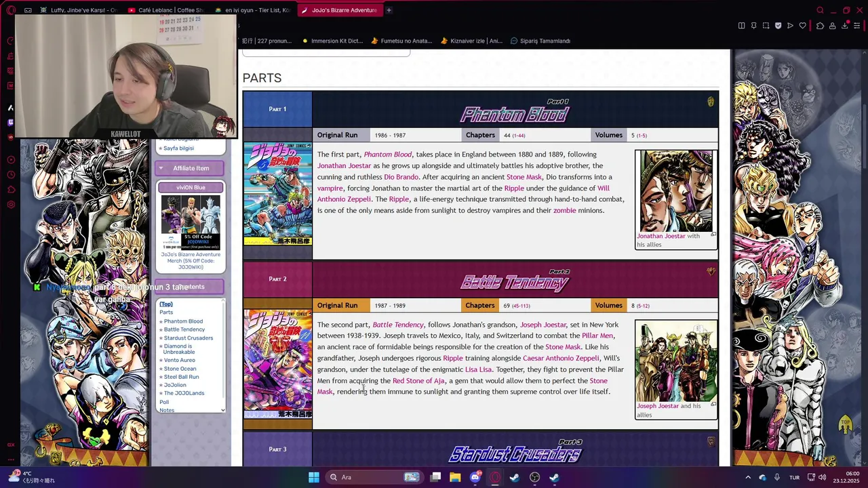Open Discord from taskbar
Image resolution: width=868 pixels, height=488 pixels.
tap(475, 477)
